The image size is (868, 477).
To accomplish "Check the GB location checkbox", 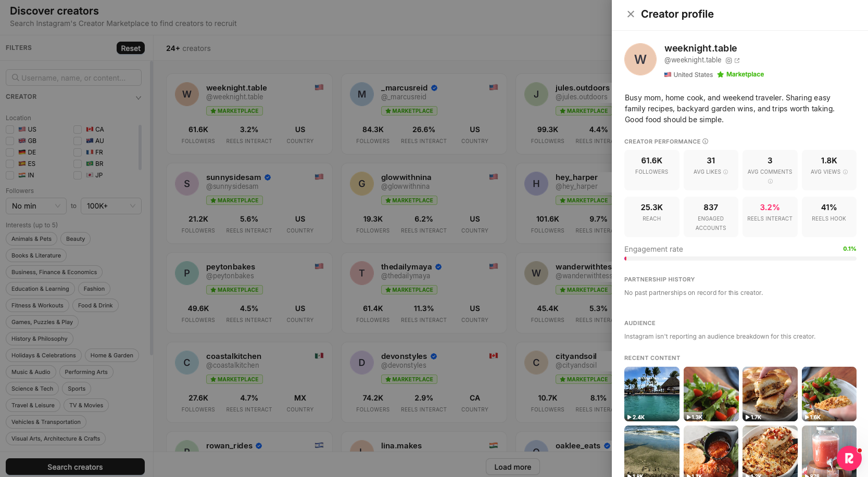I will (10, 141).
